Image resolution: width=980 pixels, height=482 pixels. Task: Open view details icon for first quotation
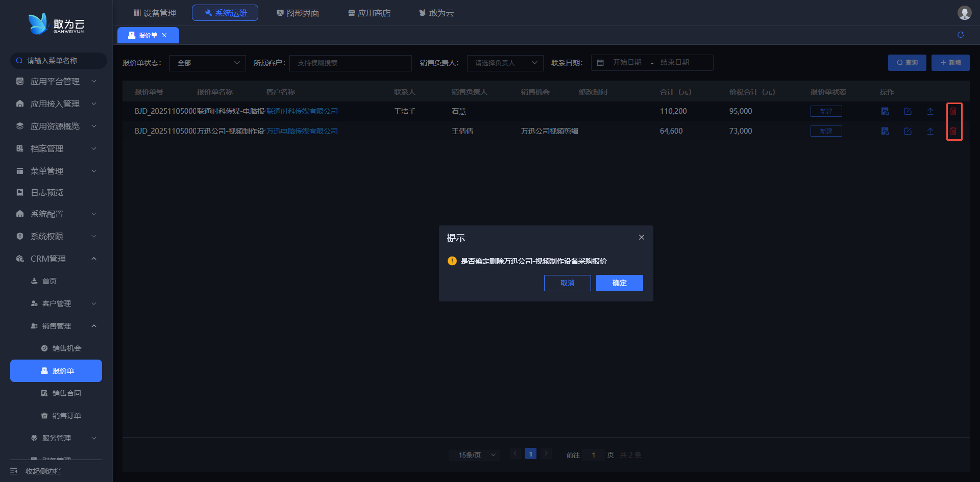tap(885, 111)
